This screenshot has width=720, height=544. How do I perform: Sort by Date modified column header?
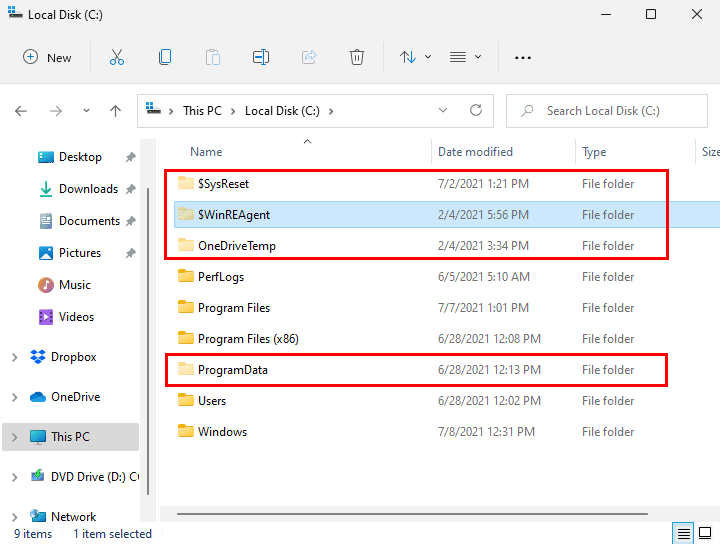(475, 152)
